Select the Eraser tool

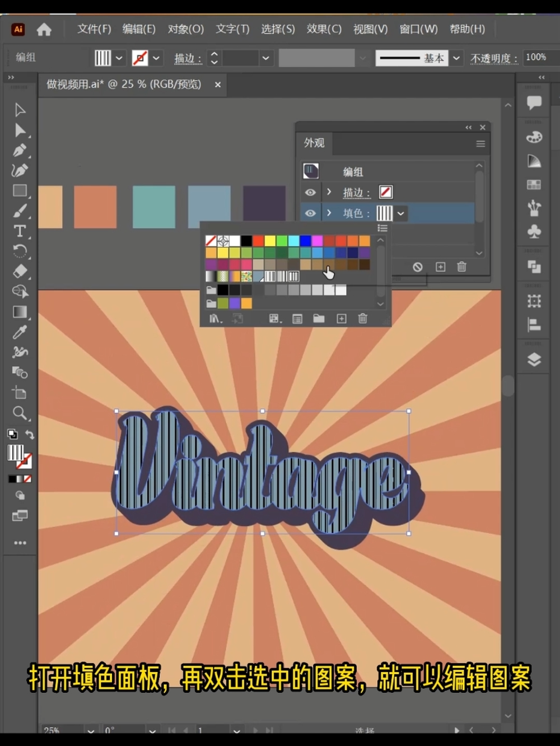[x=20, y=271]
